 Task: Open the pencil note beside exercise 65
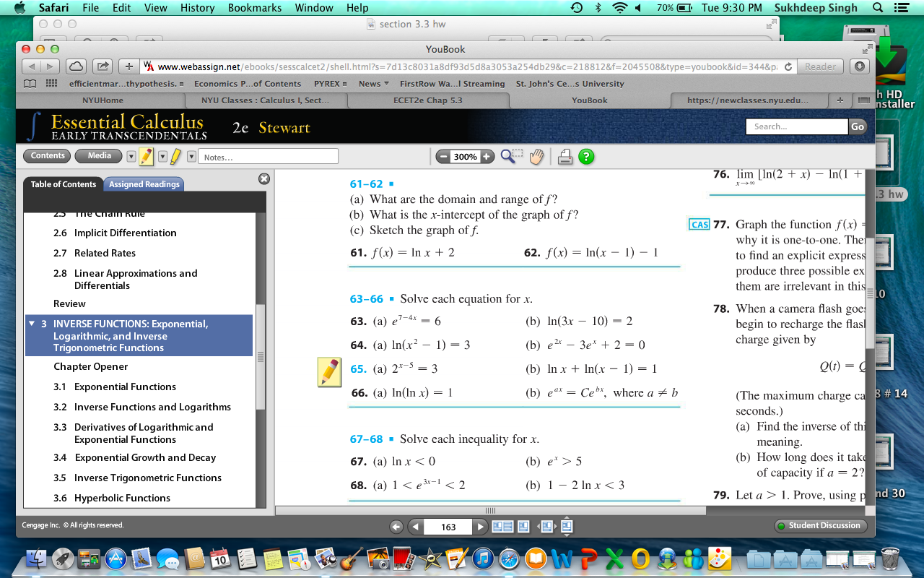[329, 371]
